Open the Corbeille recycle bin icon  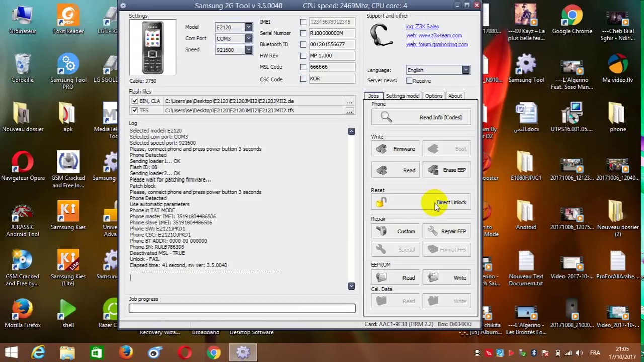tap(22, 69)
